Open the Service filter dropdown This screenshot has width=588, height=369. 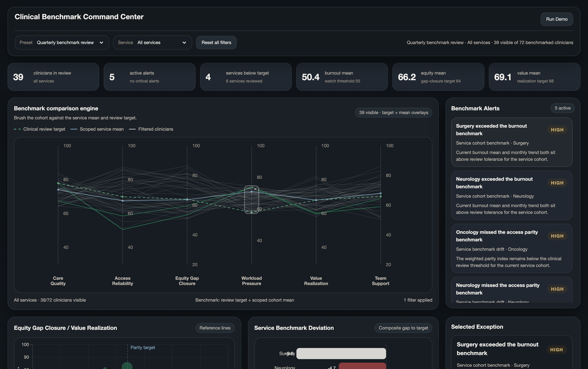pyautogui.click(x=152, y=42)
